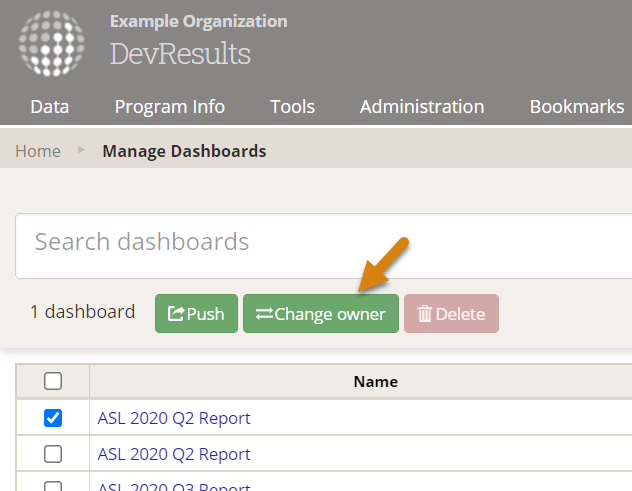Delete the selected dashboard
This screenshot has width=632, height=491.
pyautogui.click(x=451, y=314)
